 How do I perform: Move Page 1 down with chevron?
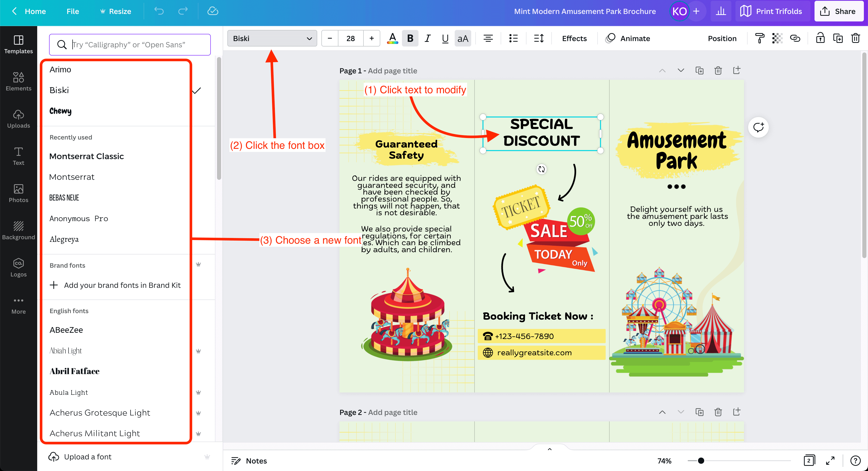click(681, 71)
